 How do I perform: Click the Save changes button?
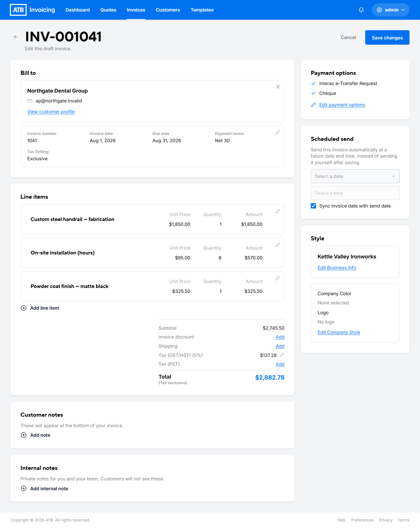[x=387, y=37]
